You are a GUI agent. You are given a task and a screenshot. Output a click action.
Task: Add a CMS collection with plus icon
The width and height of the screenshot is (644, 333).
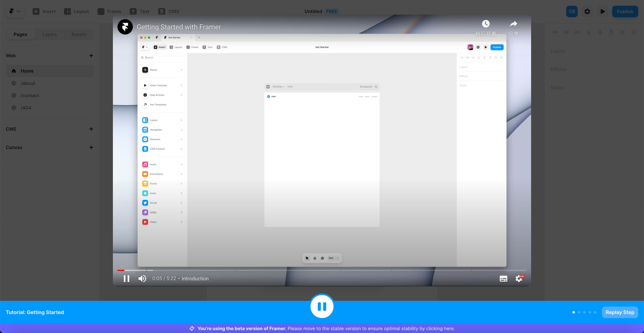pyautogui.click(x=91, y=129)
